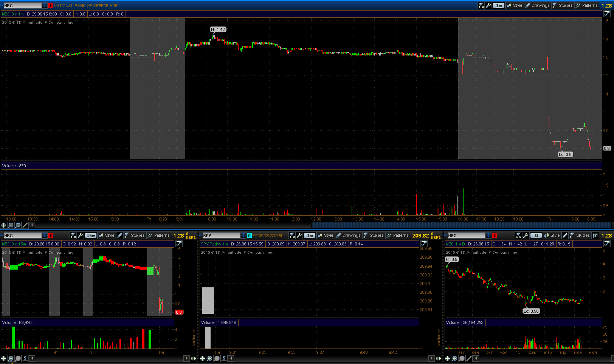Screen dimensions: 614x364
Task: Open settings wrench on NBG 15m chart
Action: click(81, 235)
